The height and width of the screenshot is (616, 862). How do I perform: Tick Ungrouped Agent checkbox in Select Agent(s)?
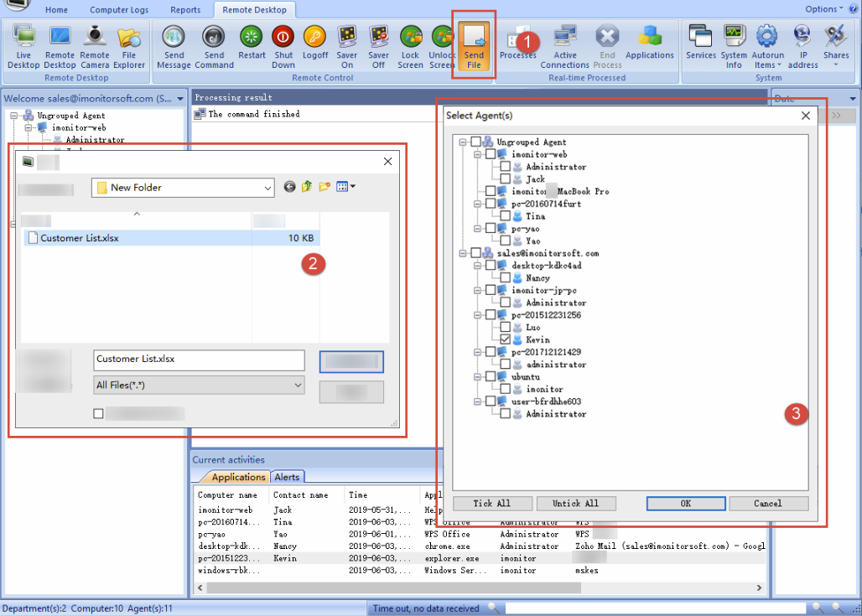tap(476, 142)
